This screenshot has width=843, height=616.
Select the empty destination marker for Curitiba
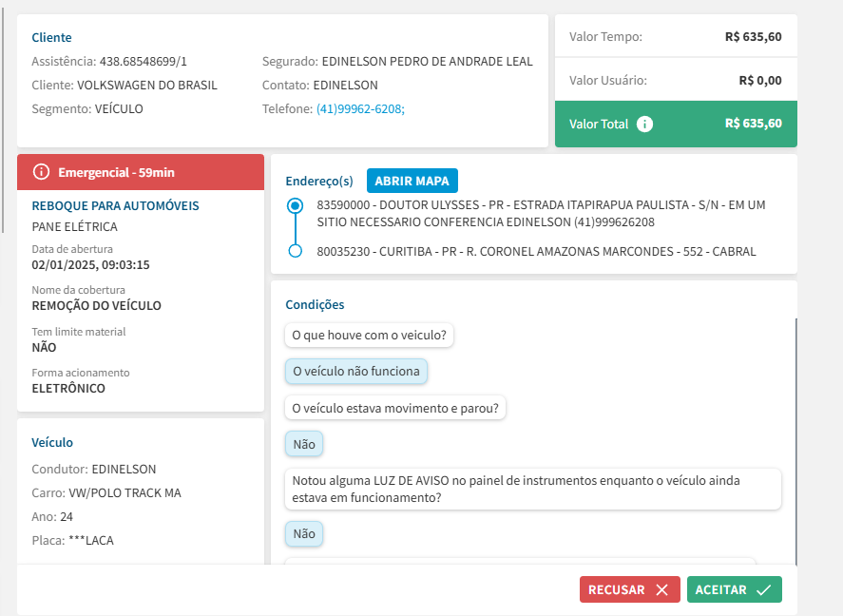(295, 251)
